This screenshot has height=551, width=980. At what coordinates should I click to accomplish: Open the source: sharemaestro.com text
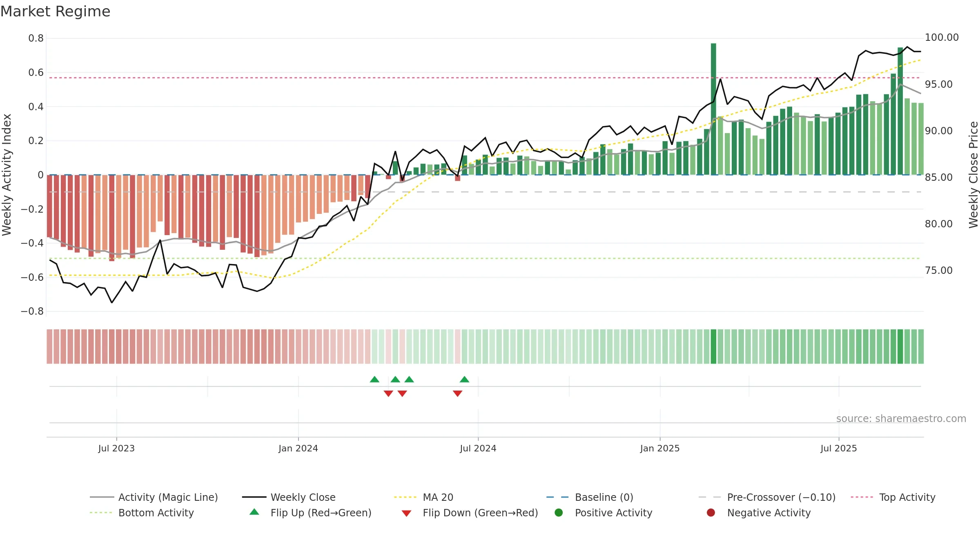click(901, 419)
